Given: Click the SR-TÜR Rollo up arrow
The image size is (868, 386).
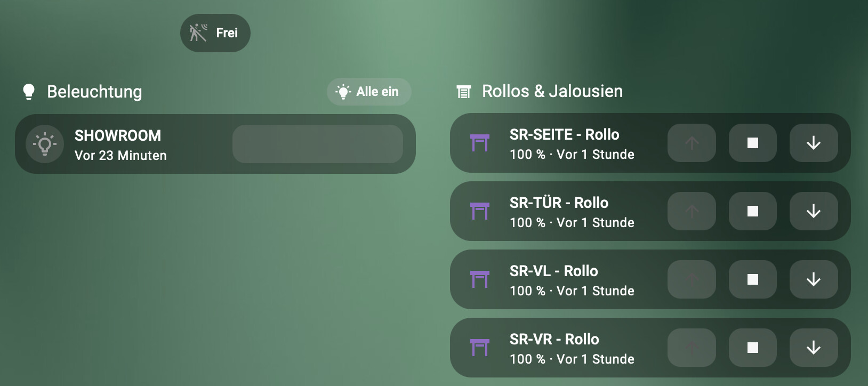Looking at the screenshot, I should (x=692, y=211).
